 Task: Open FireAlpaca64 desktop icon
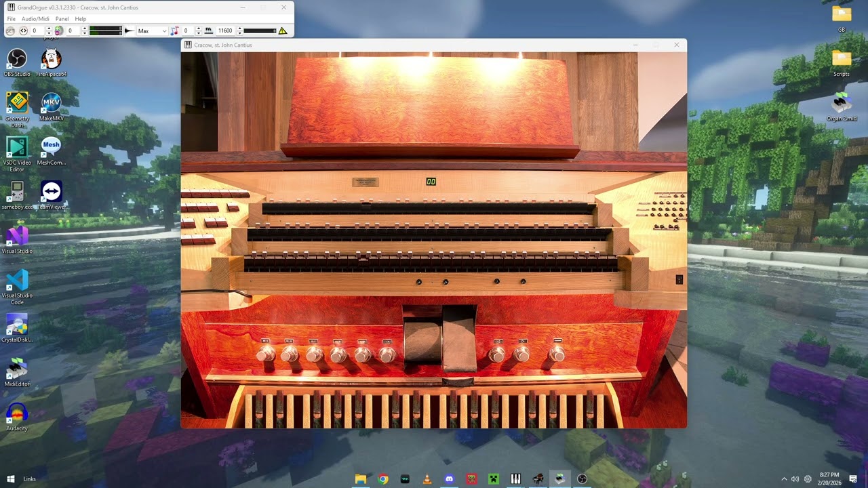[x=51, y=62]
